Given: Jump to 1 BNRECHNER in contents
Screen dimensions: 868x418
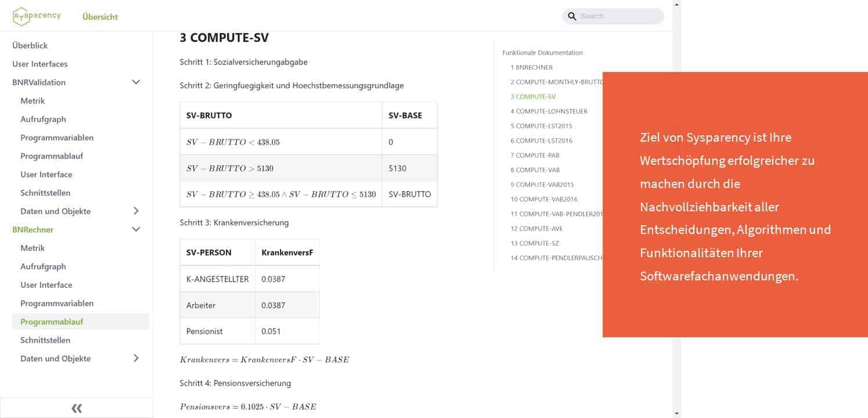Looking at the screenshot, I should pos(531,67).
